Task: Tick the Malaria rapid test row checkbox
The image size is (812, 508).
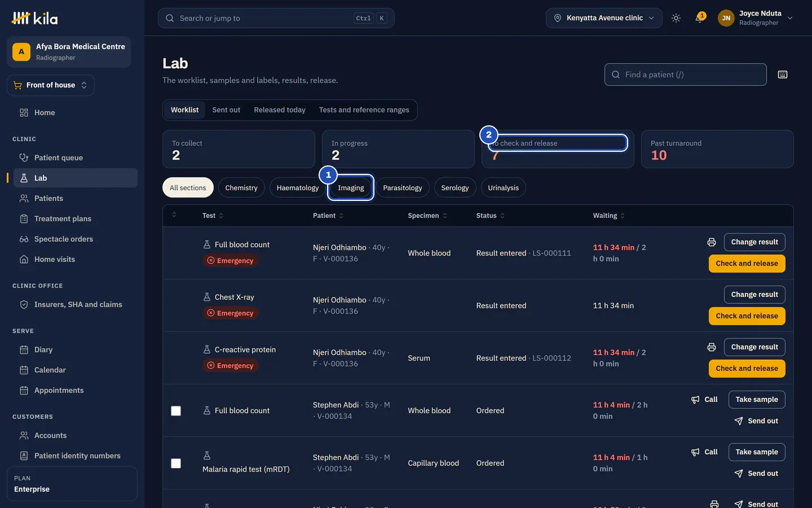Action: 176,463
